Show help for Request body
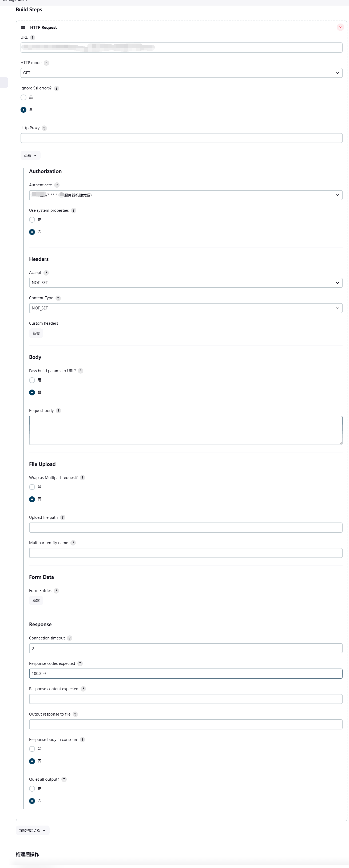This screenshot has width=349, height=868. 58,410
